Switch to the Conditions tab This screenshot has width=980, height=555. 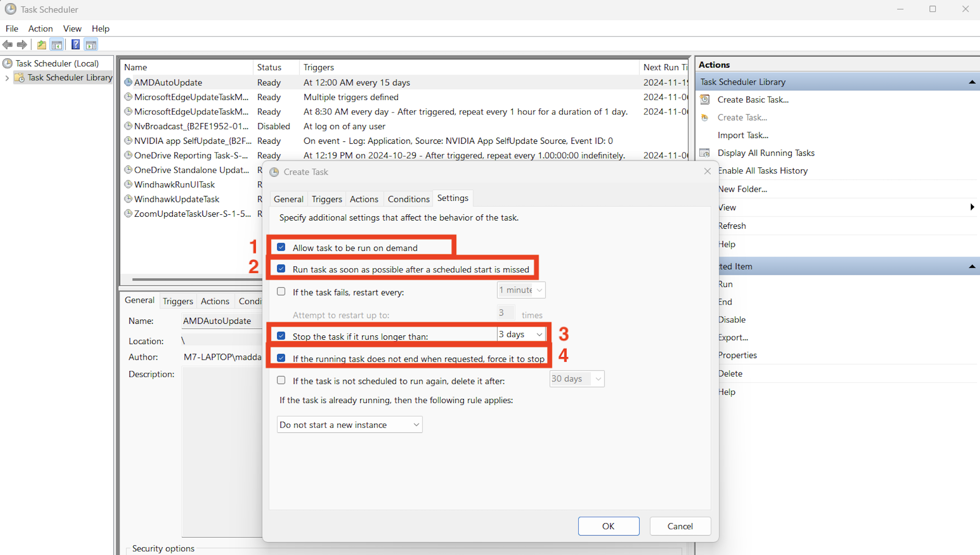coord(408,199)
